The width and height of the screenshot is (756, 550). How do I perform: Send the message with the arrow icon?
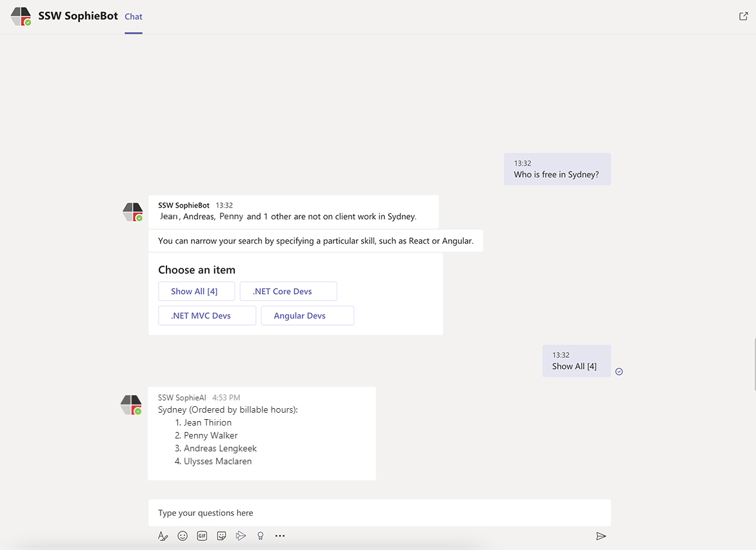coord(601,536)
